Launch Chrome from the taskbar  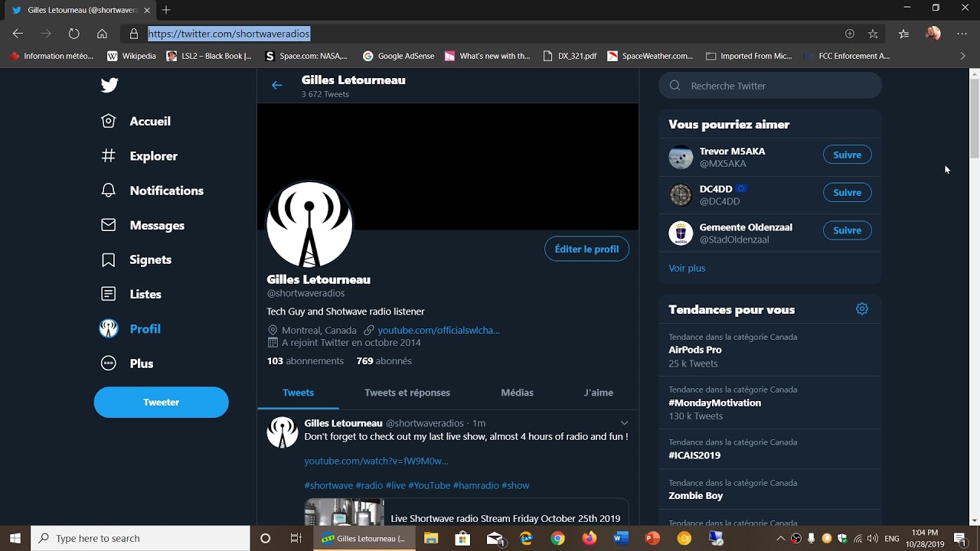(557, 539)
